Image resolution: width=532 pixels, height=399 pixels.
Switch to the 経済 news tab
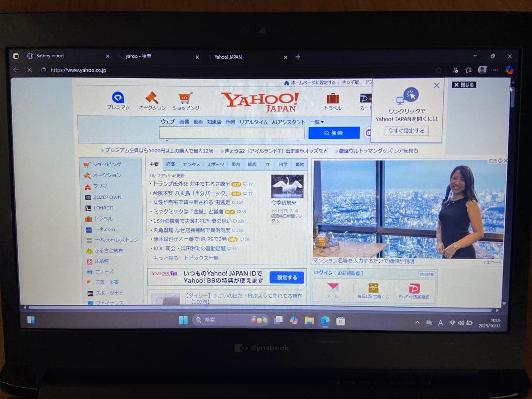click(171, 164)
